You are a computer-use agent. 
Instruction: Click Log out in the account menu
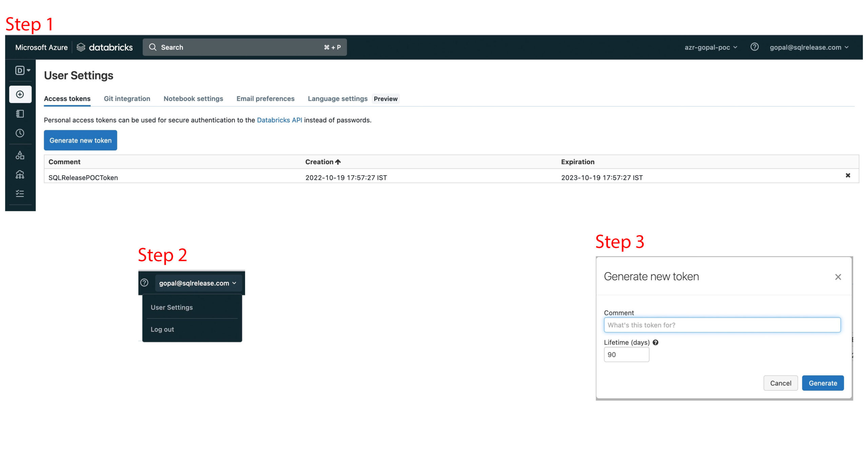click(x=162, y=329)
